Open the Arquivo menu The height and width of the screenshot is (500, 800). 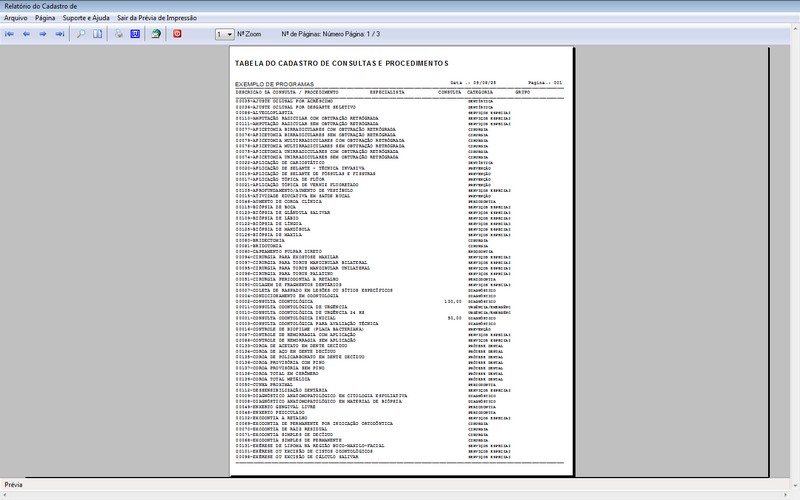(16, 18)
